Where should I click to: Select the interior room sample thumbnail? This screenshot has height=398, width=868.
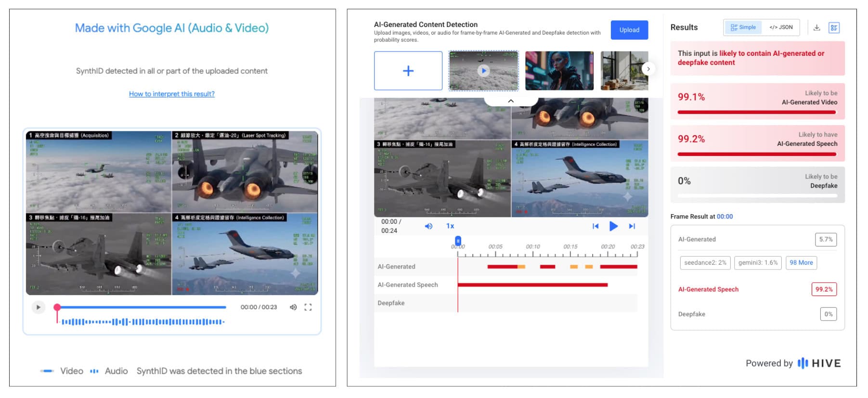coord(624,71)
